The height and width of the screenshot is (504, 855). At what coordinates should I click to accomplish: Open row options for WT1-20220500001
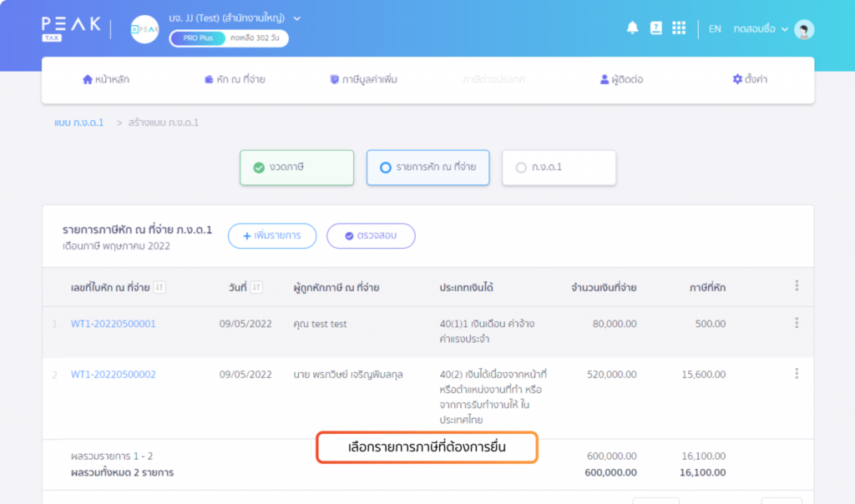pyautogui.click(x=797, y=324)
